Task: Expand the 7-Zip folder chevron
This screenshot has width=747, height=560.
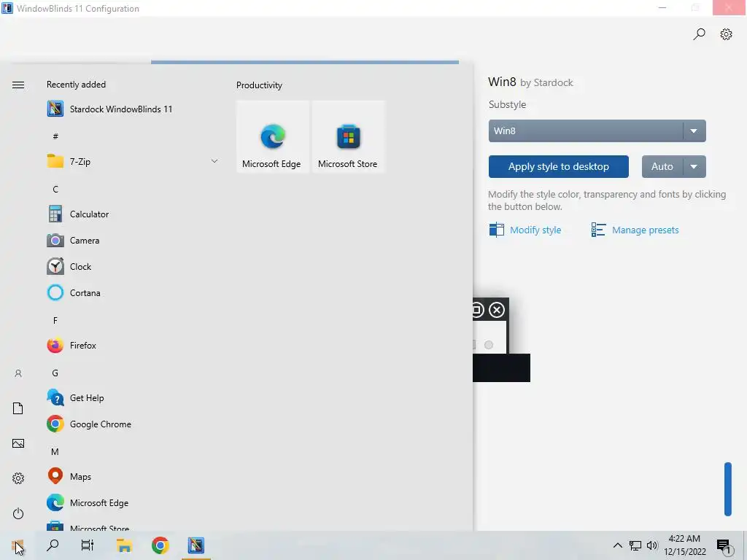Action: 214,161
